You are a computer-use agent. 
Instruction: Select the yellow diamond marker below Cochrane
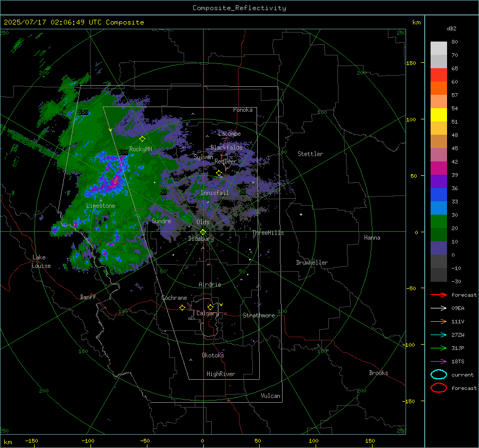point(183,307)
